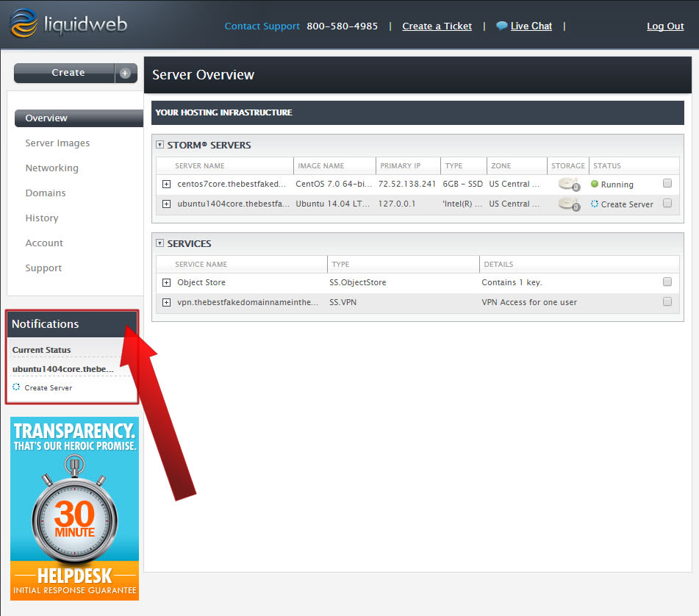Open storage disk icon for centos7core server
This screenshot has width=699, height=616.
tap(569, 184)
